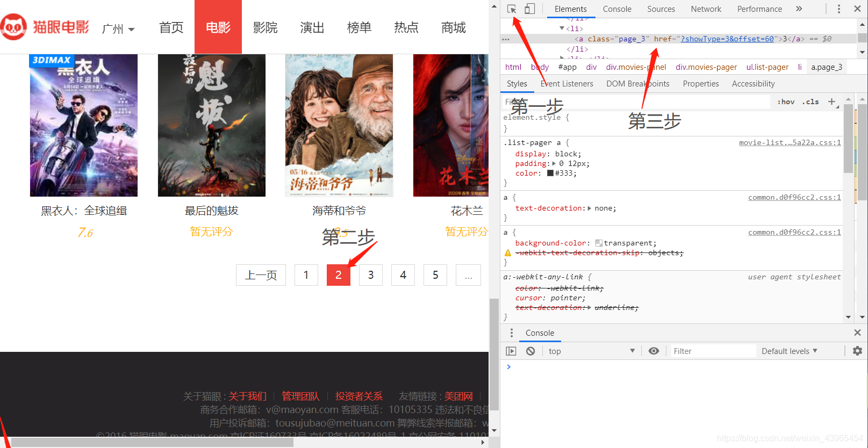Screen dimensions: 868x448
Task: Click active page 2 button
Action: pos(339,275)
